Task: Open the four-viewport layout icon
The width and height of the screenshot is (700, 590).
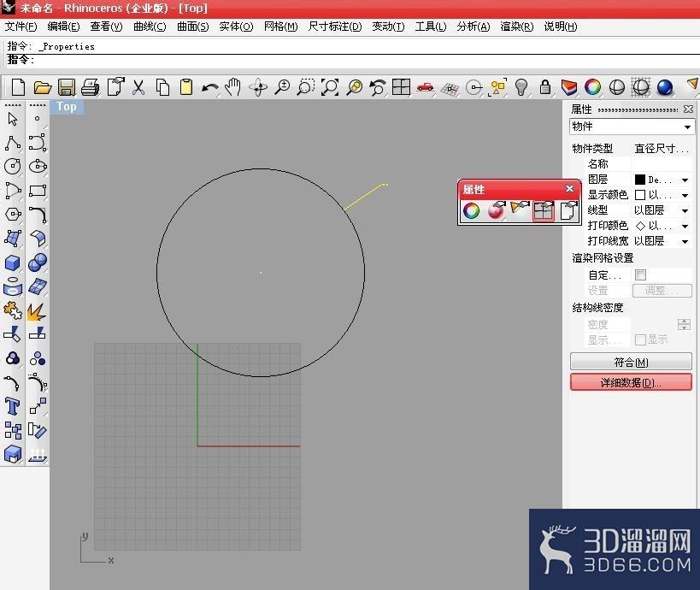Action: [x=401, y=87]
